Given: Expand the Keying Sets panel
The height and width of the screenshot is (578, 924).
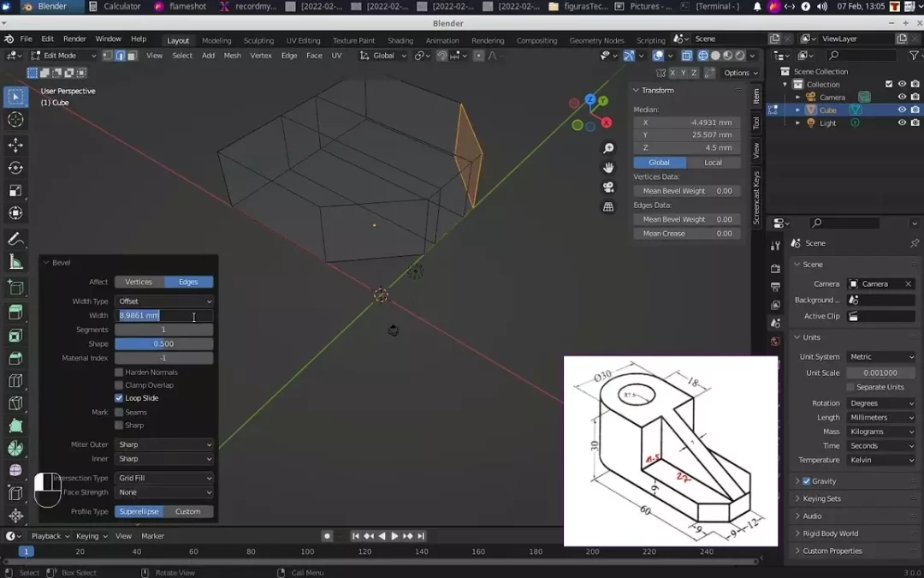Looking at the screenshot, I should [821, 498].
